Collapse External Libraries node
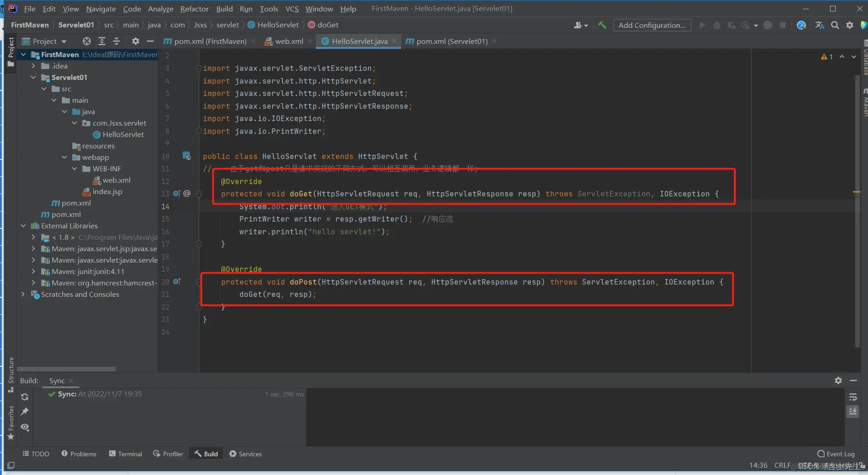The width and height of the screenshot is (868, 475). (x=23, y=226)
